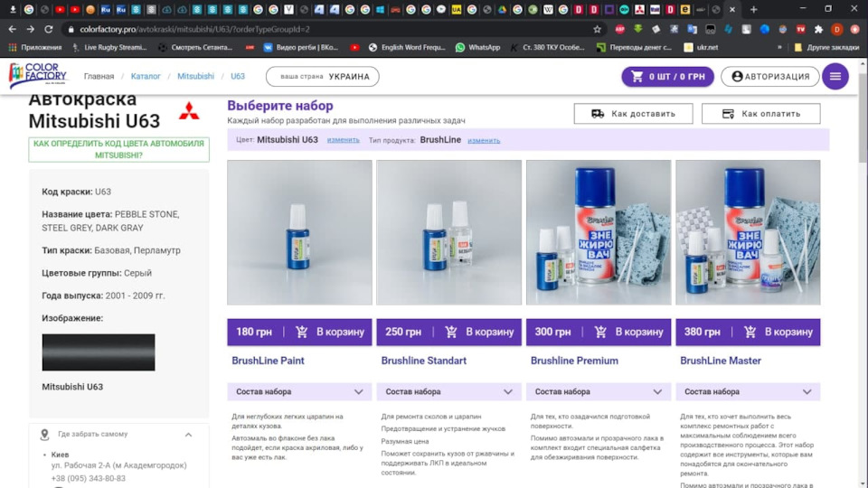
Task: Open the purple hamburger menu
Action: [x=835, y=76]
